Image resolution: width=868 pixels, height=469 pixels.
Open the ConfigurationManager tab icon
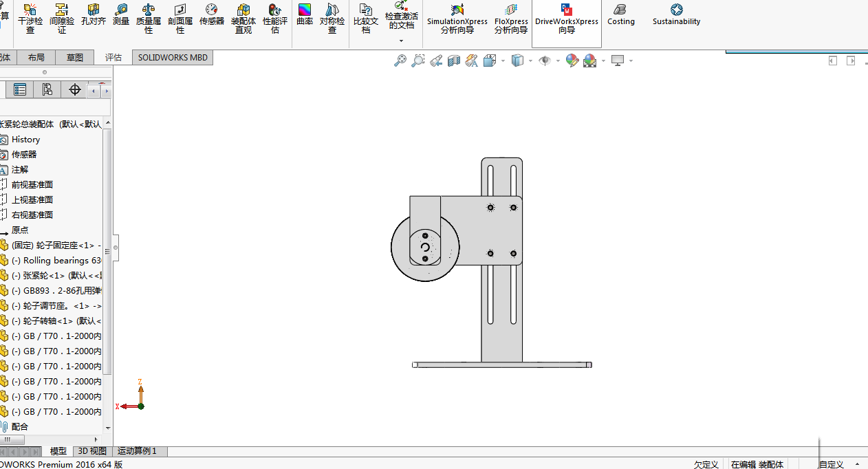(47, 89)
